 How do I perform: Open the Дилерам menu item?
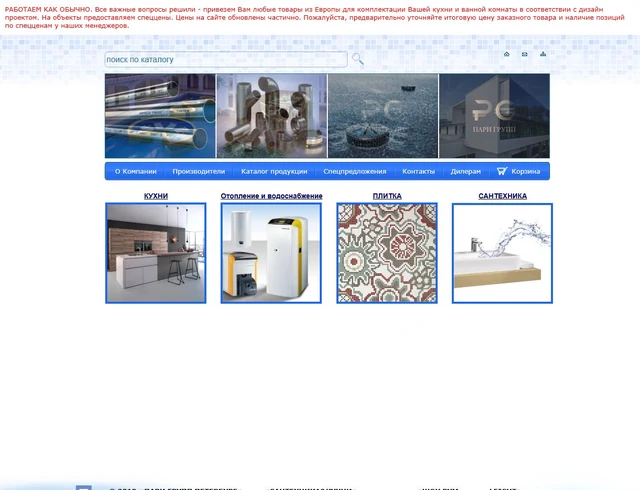(466, 172)
